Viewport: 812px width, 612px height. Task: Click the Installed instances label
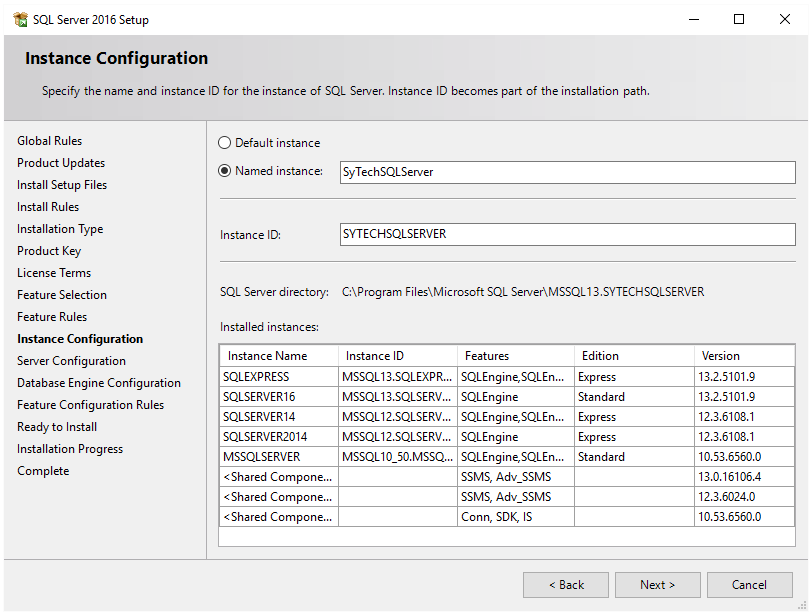coord(269,327)
